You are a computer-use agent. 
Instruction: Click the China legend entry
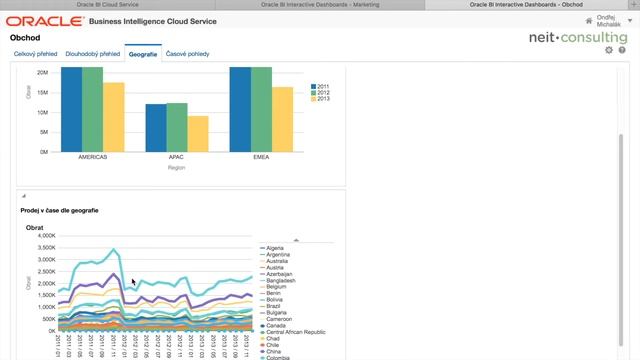270,351
